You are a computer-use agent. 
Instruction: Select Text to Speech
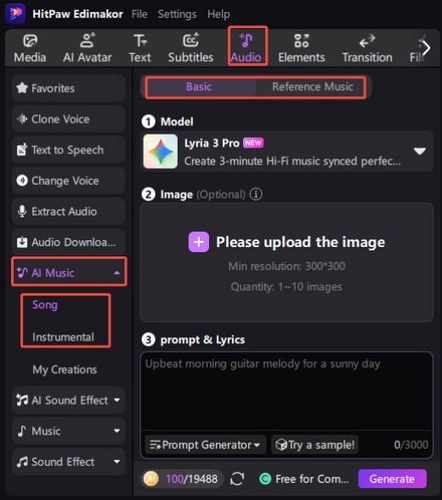coord(69,150)
